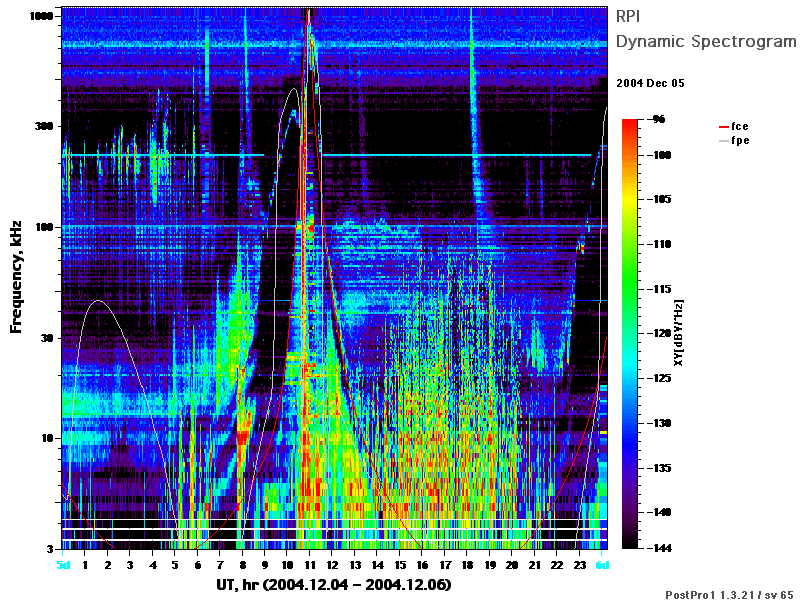Click the cyan 6d end-day axis label
The height and width of the screenshot is (600, 800).
[x=603, y=565]
